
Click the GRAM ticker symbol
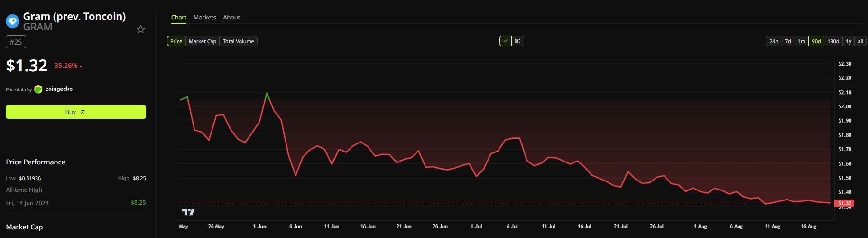(x=37, y=27)
